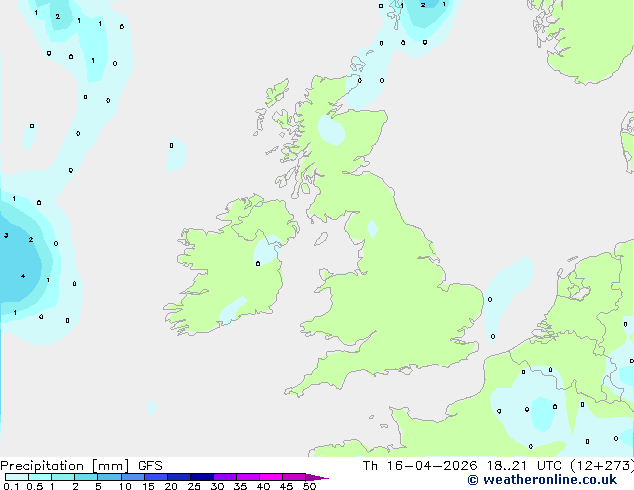Select the navy swatch between 25 and 30 mm
The width and height of the screenshot is (634, 490).
[202, 477]
